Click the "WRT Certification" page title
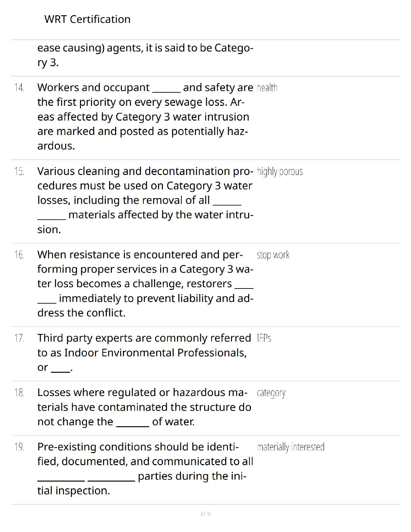Screen dimensions: 411x532 tap(87, 19)
